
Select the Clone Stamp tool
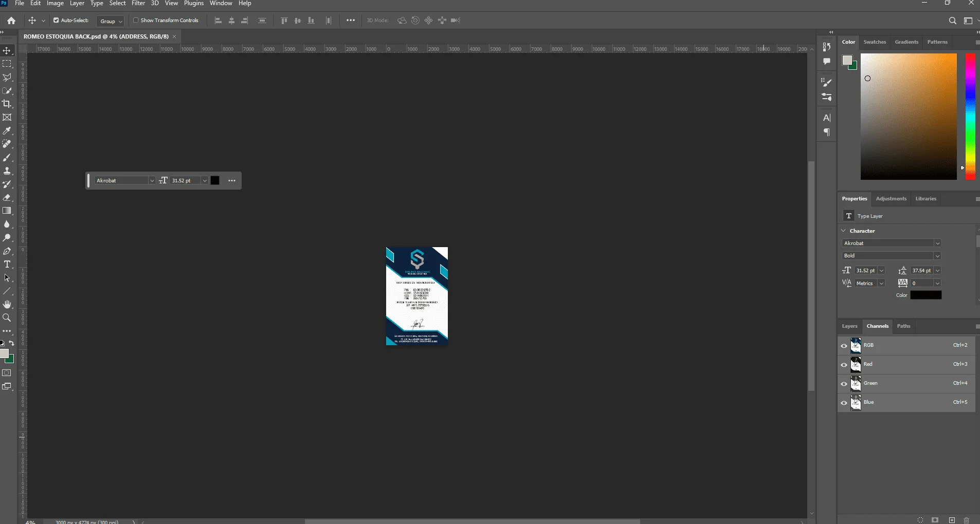click(7, 171)
